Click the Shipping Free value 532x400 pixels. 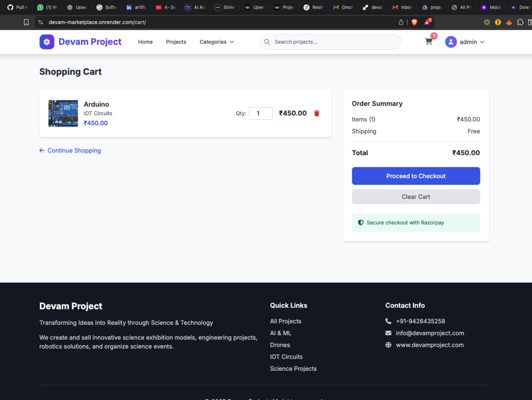(x=473, y=131)
